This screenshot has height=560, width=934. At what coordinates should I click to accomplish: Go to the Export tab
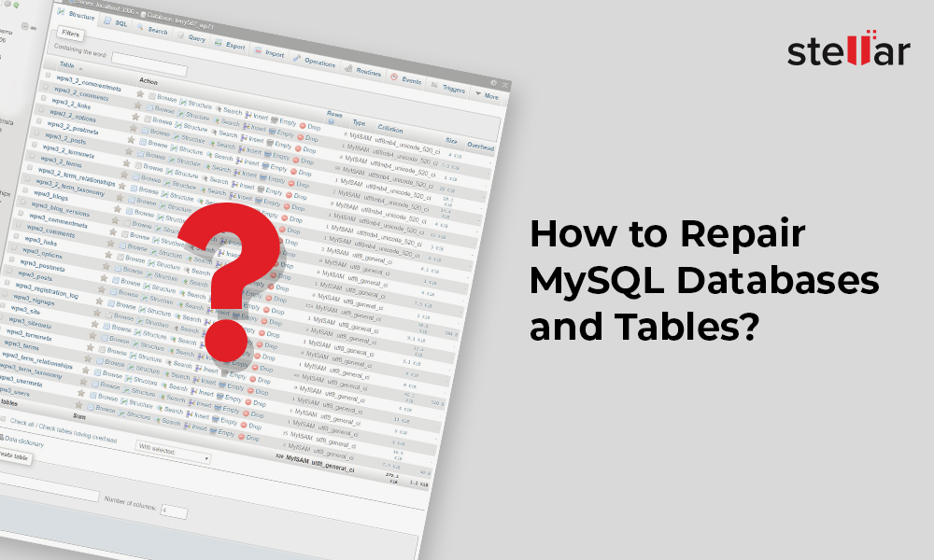(x=230, y=45)
